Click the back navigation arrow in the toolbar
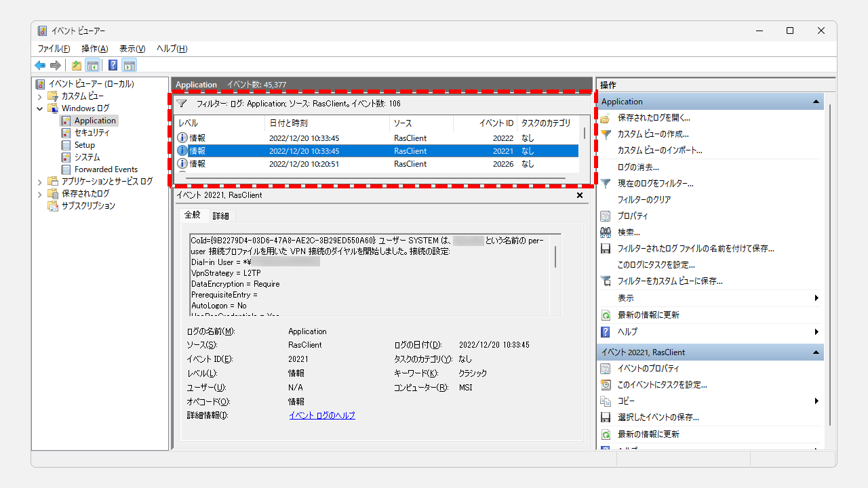 (40, 64)
